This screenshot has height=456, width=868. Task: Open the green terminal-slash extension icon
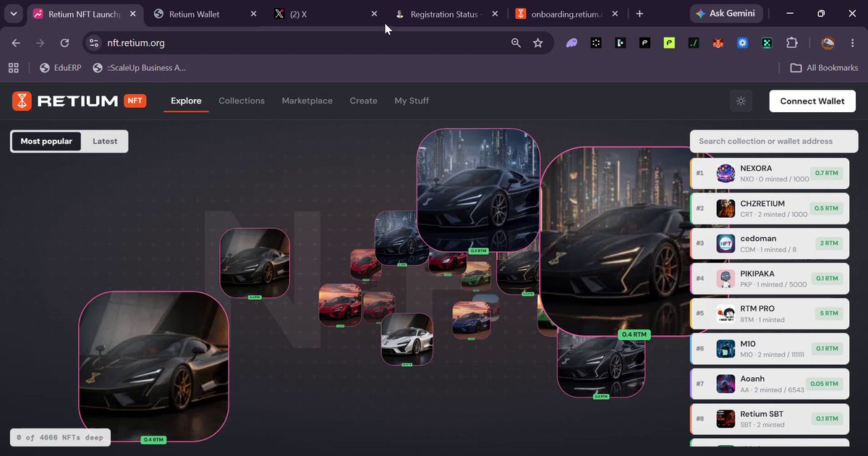pos(694,43)
